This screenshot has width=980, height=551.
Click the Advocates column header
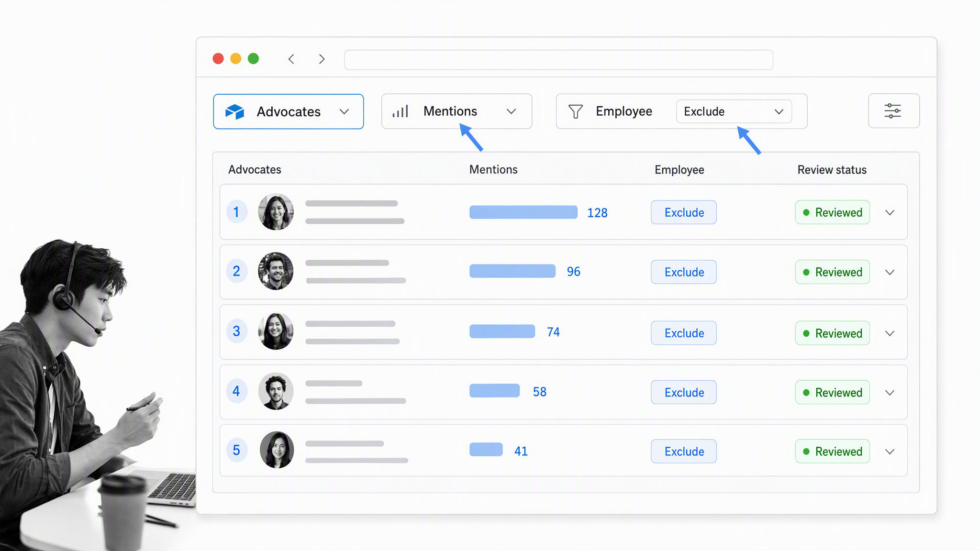255,169
